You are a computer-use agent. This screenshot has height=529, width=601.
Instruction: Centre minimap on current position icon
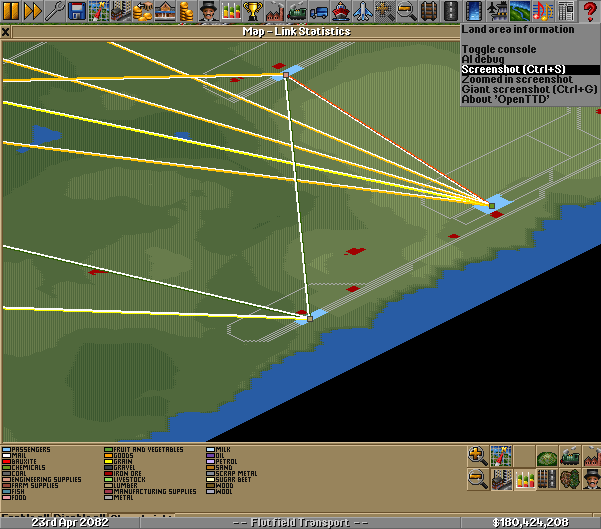501,456
